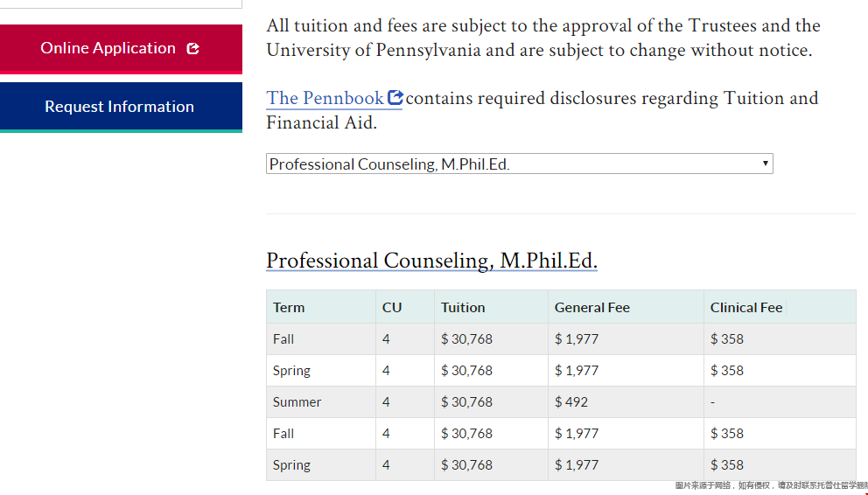Click the Term column header
Image resolution: width=868 pixels, height=495 pixels.
289,307
